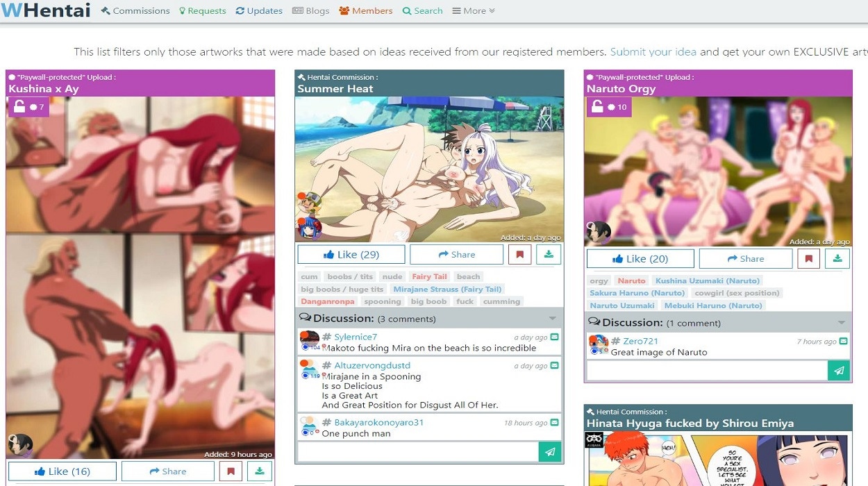Open Altuzervongdustd's profile name

[372, 366]
